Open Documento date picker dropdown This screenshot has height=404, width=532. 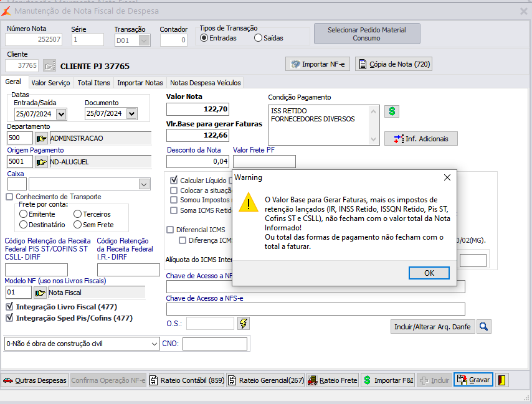[131, 113]
